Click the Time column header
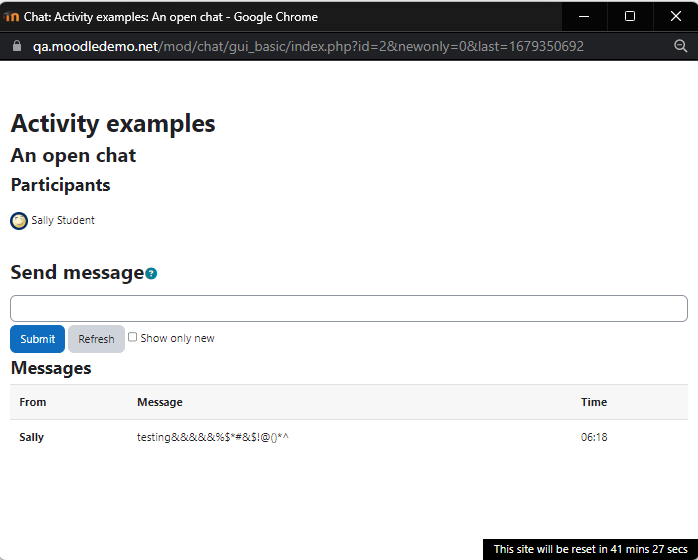The width and height of the screenshot is (698, 560). 594,402
